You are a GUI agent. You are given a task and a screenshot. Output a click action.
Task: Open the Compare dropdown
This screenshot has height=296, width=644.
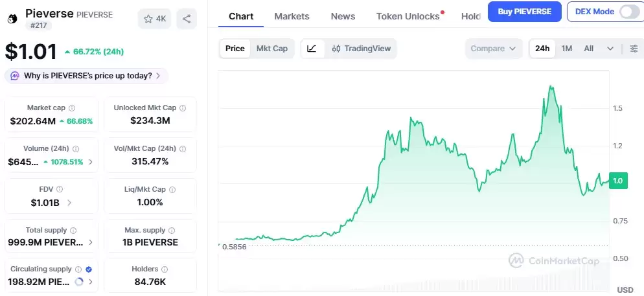(x=494, y=49)
